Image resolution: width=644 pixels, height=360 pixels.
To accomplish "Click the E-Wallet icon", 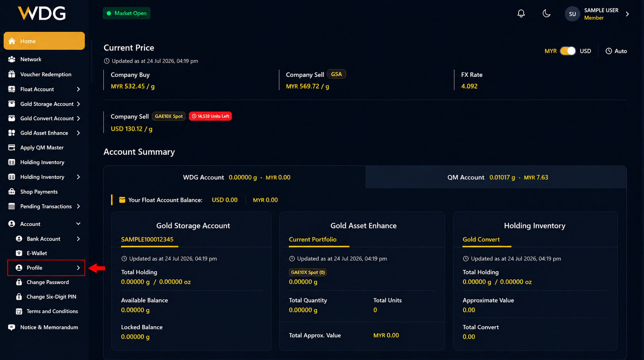I will click(x=19, y=253).
